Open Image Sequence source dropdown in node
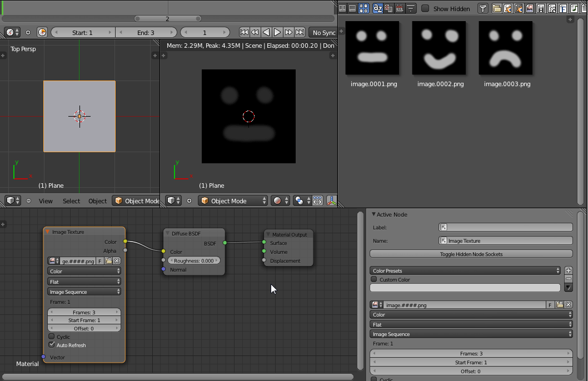Image resolution: width=588 pixels, height=381 pixels. point(84,292)
